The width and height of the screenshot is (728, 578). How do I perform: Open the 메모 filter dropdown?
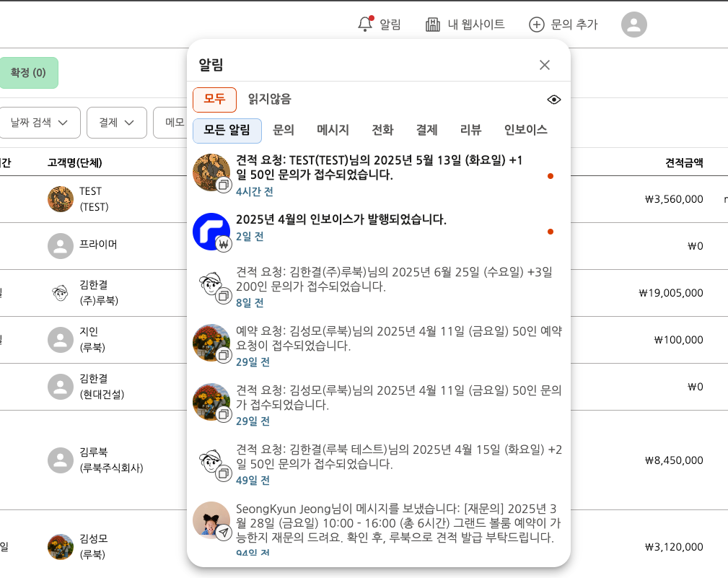click(171, 123)
